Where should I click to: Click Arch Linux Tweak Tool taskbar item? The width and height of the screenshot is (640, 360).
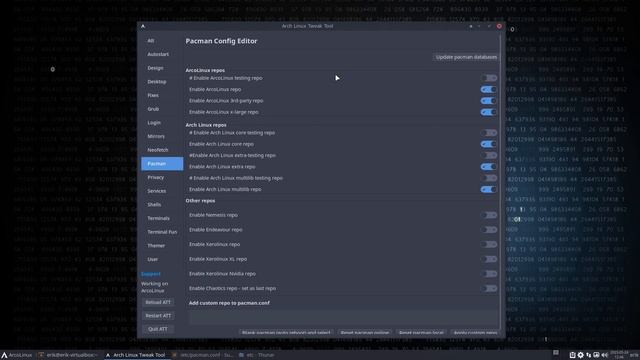pyautogui.click(x=136, y=355)
